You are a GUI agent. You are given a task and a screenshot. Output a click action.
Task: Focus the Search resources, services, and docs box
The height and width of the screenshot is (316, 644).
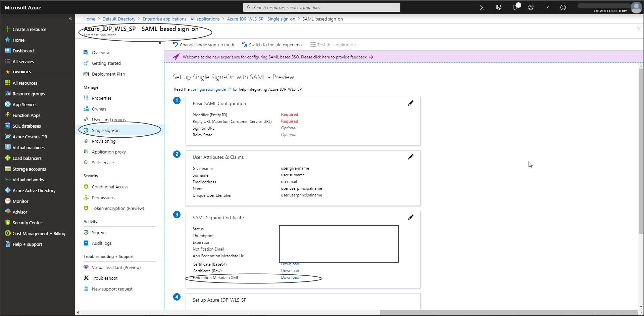click(x=322, y=7)
